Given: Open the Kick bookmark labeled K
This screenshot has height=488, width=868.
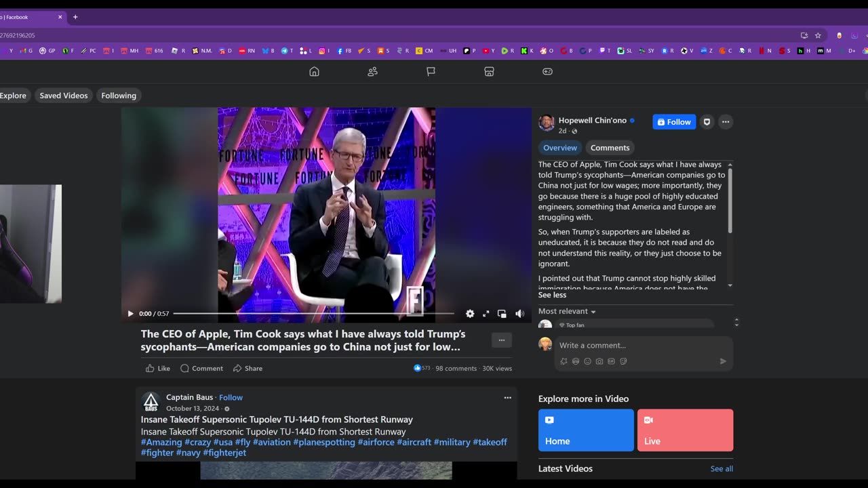Looking at the screenshot, I should (527, 51).
